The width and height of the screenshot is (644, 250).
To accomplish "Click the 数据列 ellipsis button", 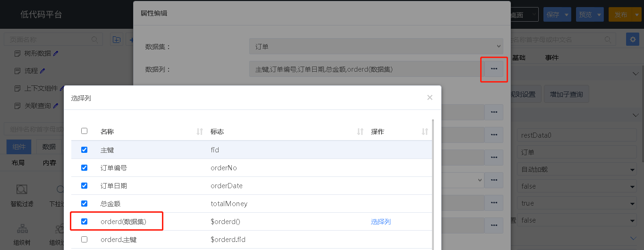I will tap(494, 69).
